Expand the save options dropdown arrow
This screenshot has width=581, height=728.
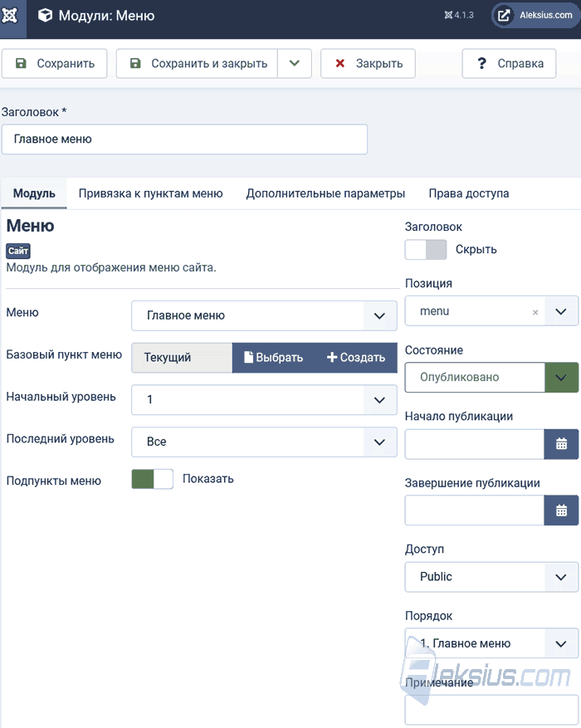295,64
